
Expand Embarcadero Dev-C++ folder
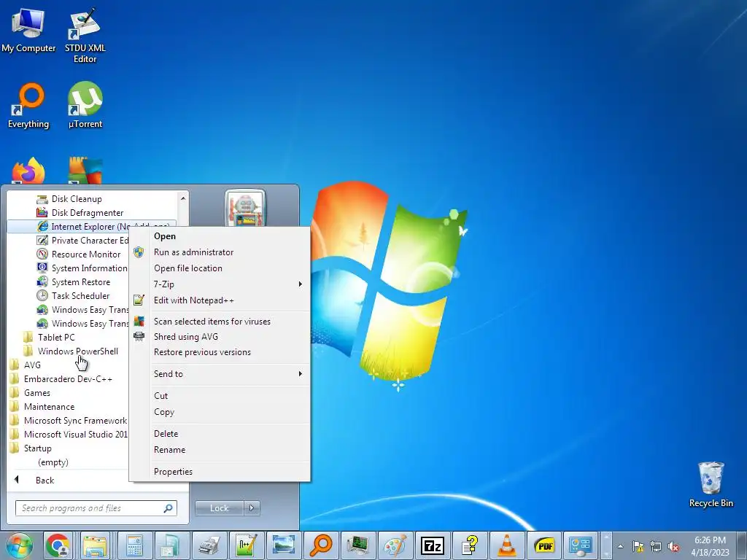[68, 379]
